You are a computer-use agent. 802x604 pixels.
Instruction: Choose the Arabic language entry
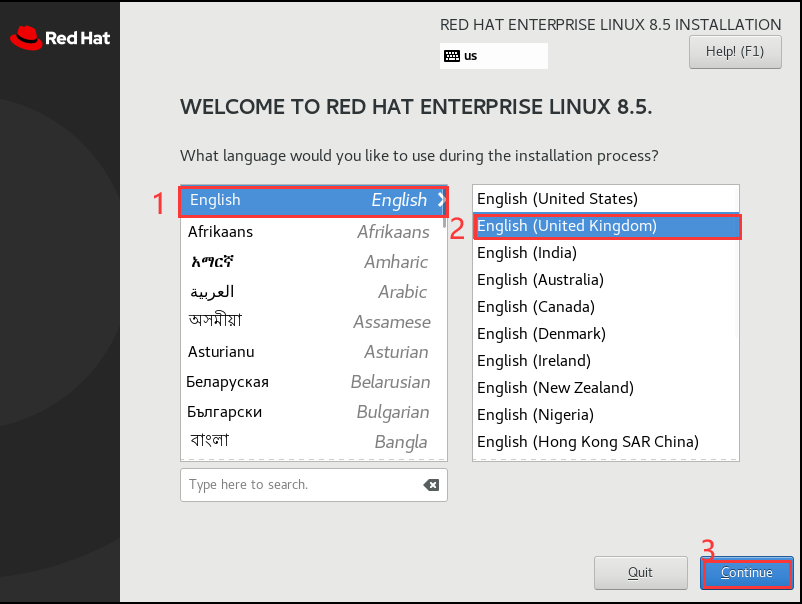[300, 292]
